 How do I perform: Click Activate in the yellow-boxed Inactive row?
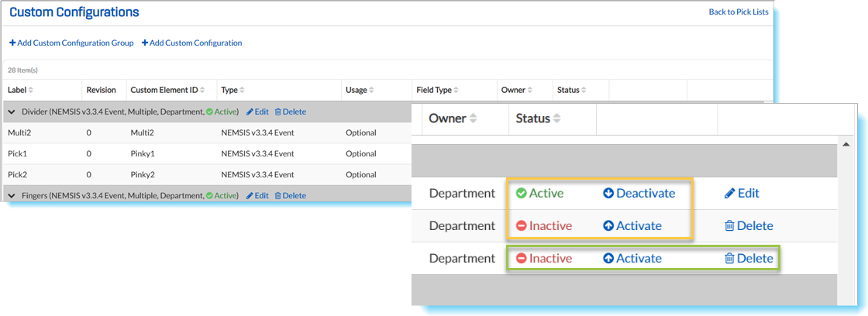point(632,226)
